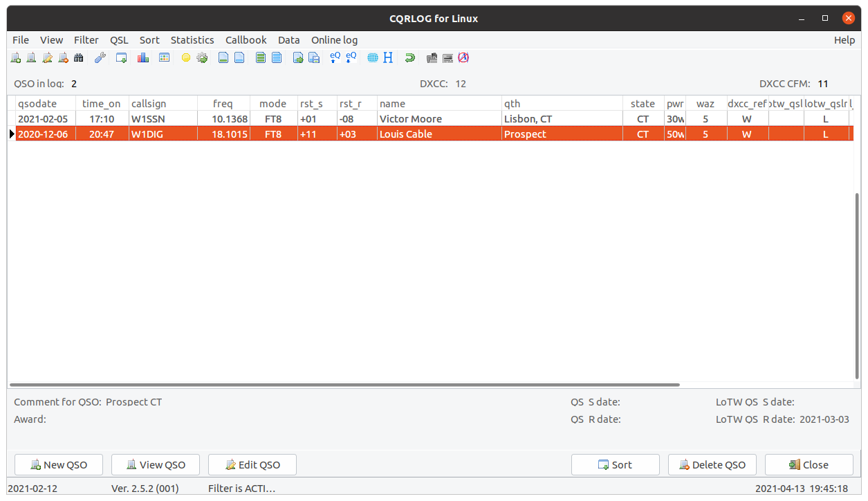Click the yellow circle toolbar icon
Image resolution: width=868 pixels, height=501 pixels.
click(186, 58)
